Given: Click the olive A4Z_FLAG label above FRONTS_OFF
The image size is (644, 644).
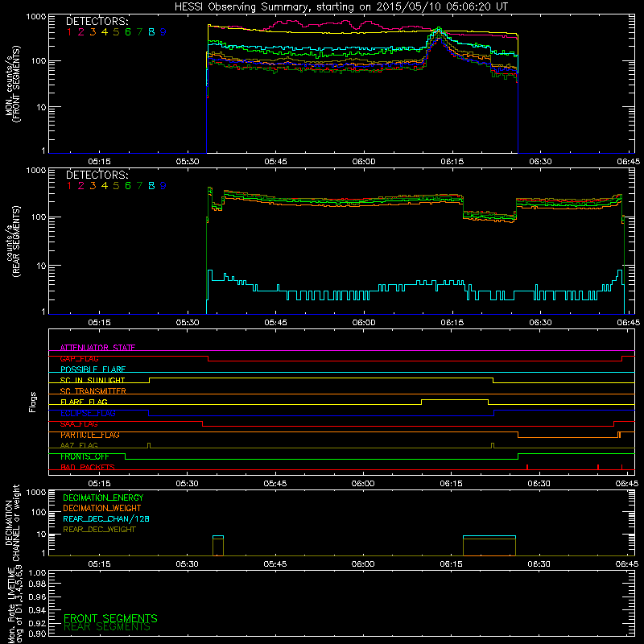Looking at the screenshot, I should click(x=79, y=446).
